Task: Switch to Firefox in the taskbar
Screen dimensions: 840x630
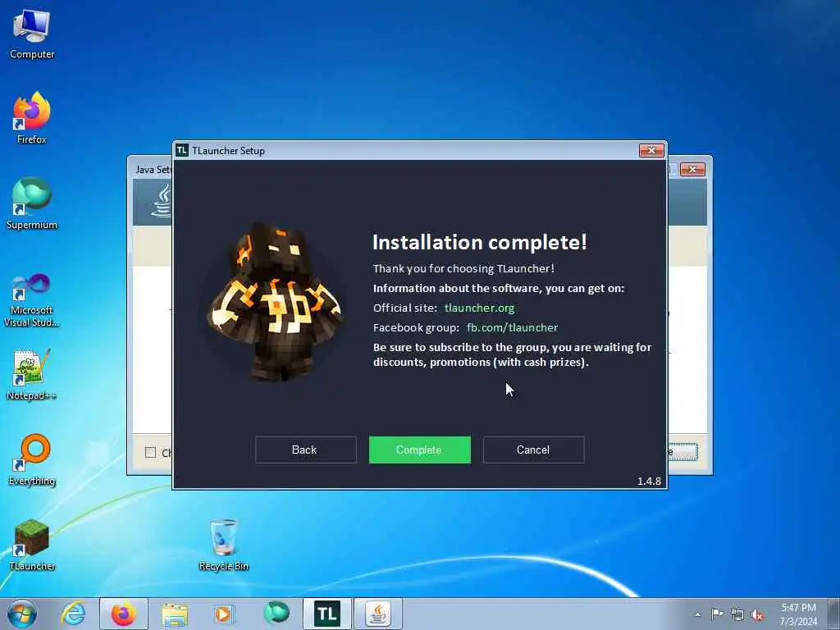Action: (124, 614)
